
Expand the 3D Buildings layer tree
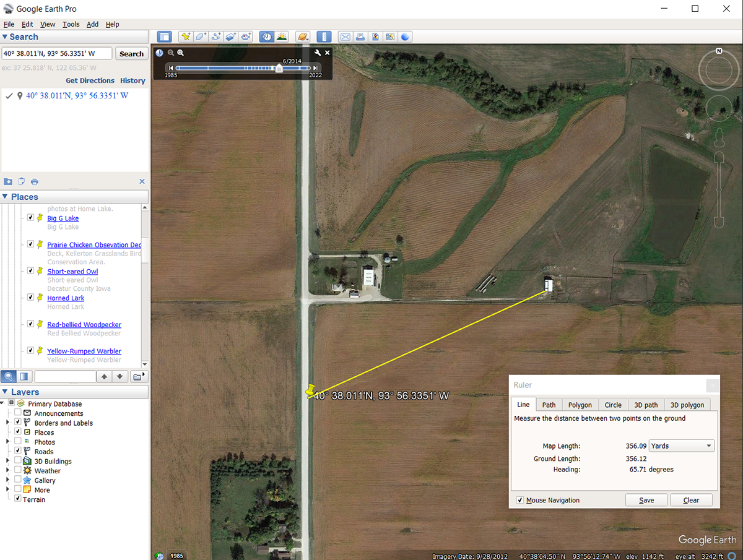point(8,461)
